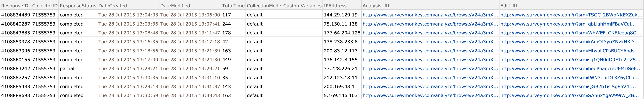Open AnalysisURL link for response 4108834489
The width and height of the screenshot is (644, 105).
coord(430,15)
